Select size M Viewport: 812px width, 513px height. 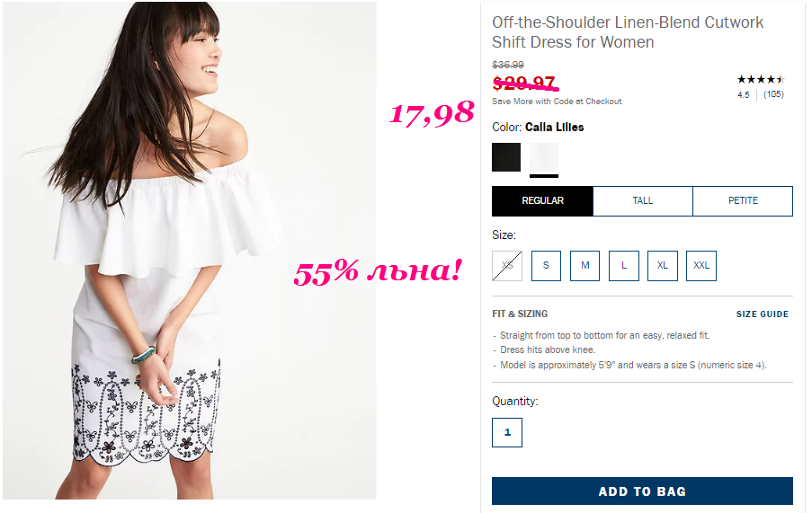pos(584,266)
